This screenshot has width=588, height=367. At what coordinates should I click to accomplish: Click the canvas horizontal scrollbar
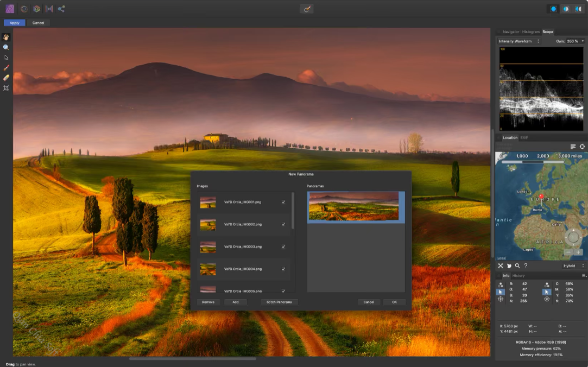193,359
